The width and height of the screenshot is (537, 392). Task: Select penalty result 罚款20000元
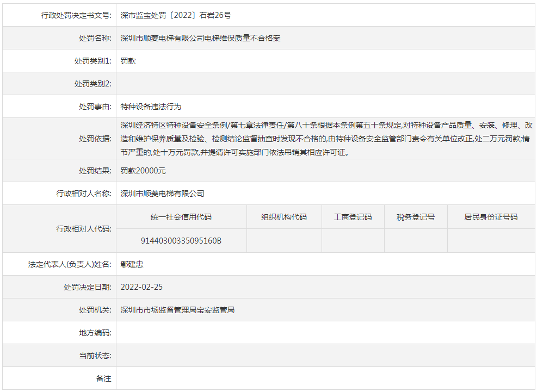point(143,171)
